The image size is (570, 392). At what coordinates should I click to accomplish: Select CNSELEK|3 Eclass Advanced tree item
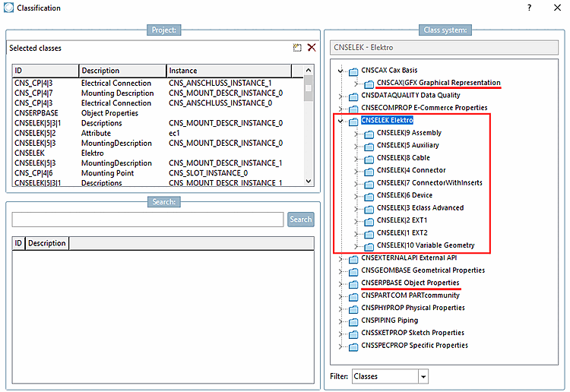(420, 208)
